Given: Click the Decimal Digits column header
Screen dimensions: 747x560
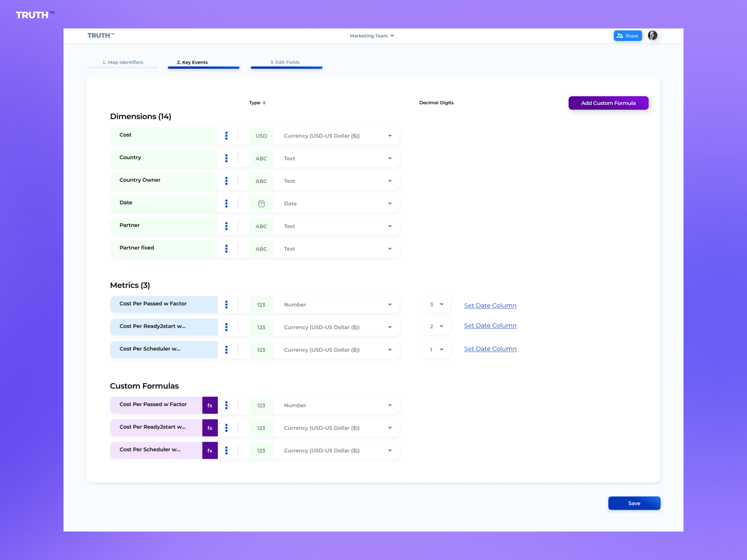Looking at the screenshot, I should [x=436, y=103].
